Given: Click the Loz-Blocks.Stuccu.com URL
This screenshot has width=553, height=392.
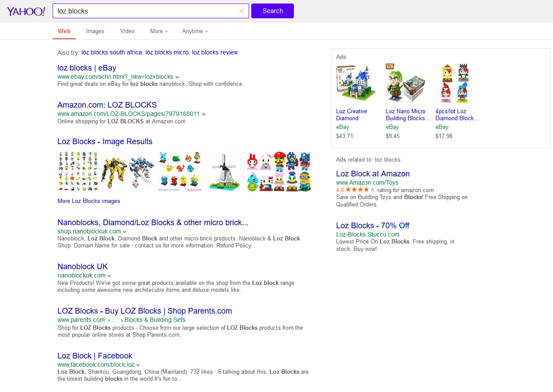Looking at the screenshot, I should coord(368,234).
